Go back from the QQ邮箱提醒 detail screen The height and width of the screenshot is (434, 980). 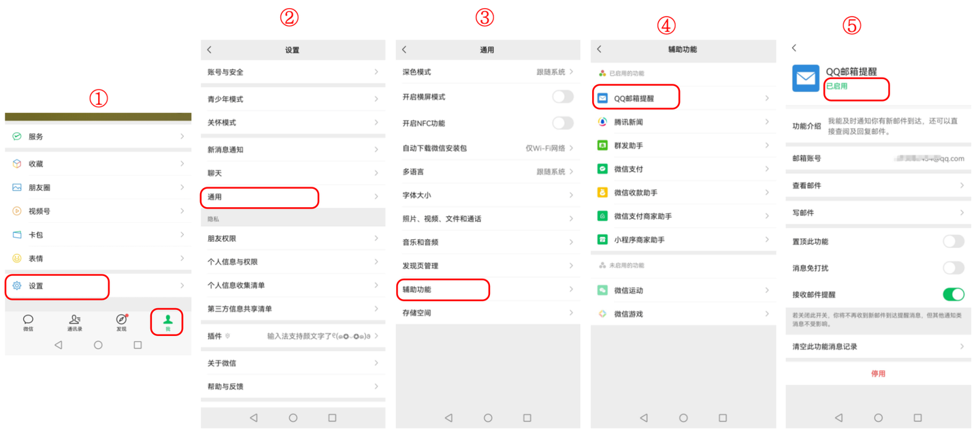[x=794, y=48]
